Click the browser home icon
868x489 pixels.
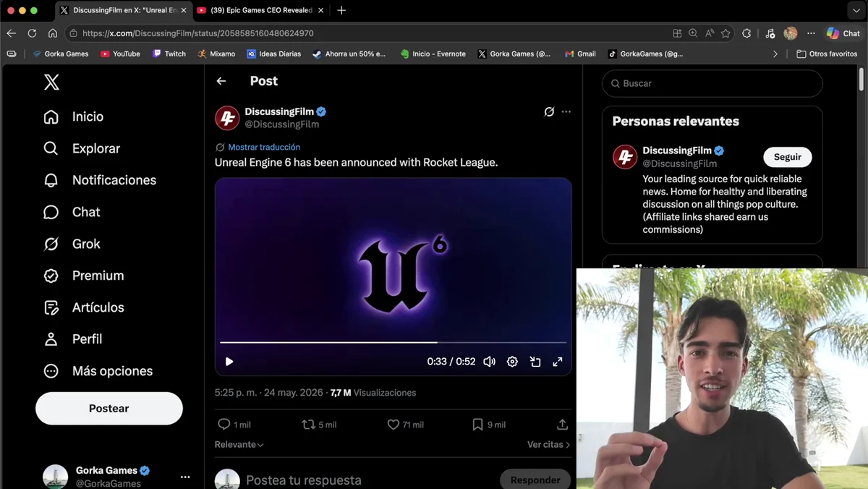pyautogui.click(x=53, y=33)
